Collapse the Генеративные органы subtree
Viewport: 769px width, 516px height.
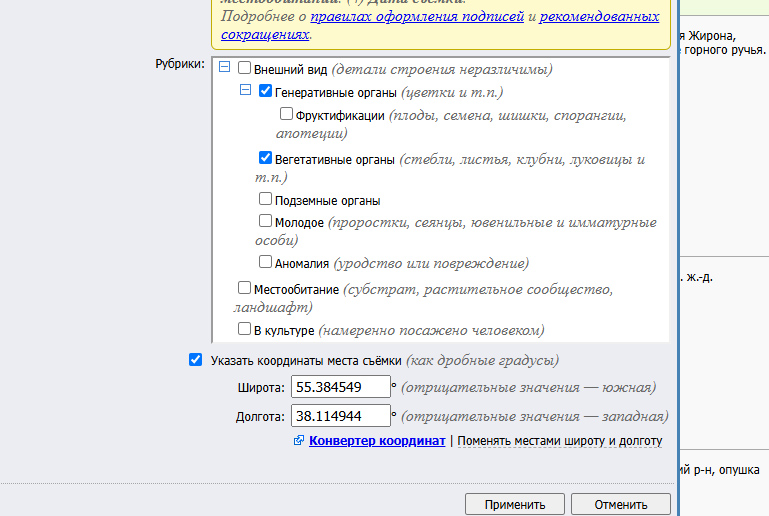click(245, 90)
